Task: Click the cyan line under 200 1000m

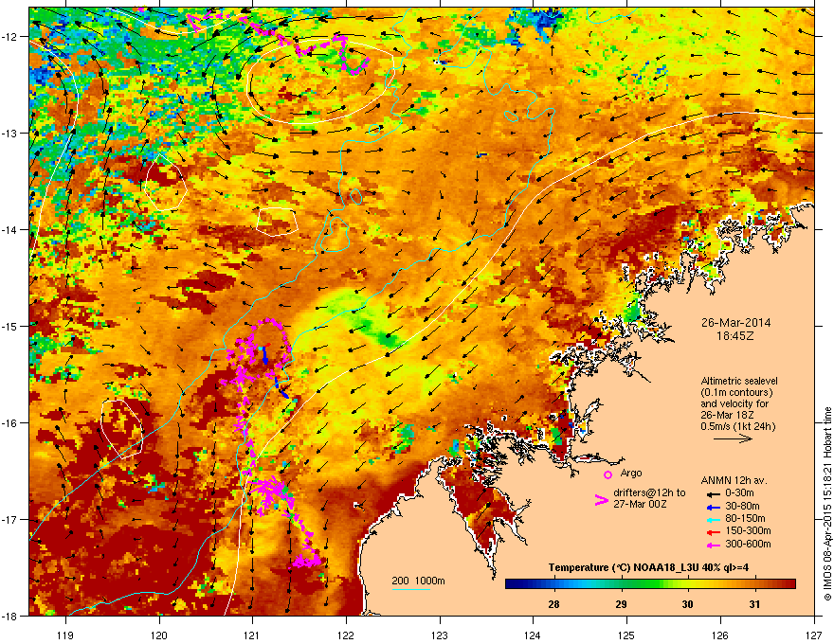Action: point(411,589)
